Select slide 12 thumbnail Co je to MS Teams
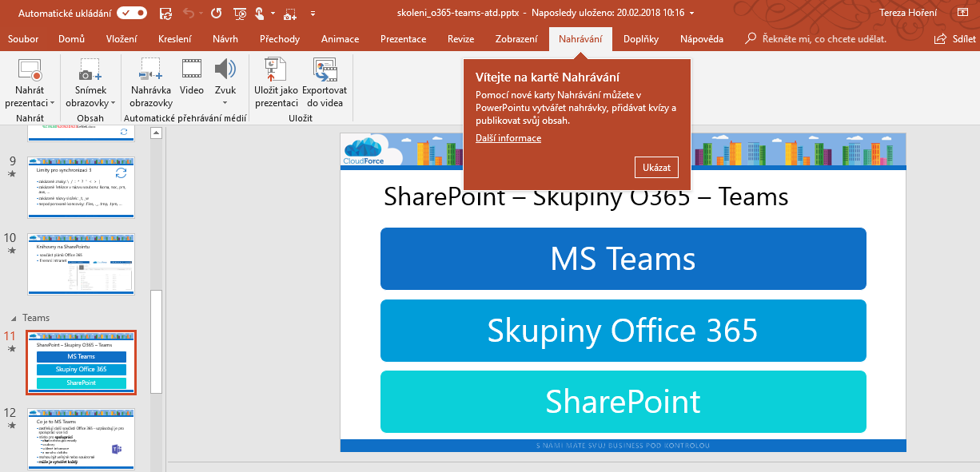The width and height of the screenshot is (980, 472). coord(81,439)
